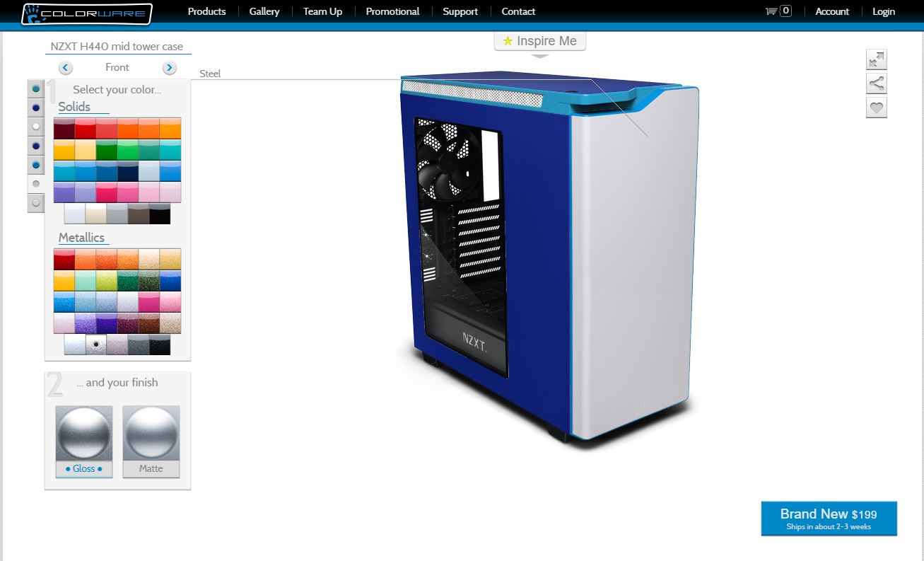This screenshot has width=924, height=561.
Task: Pick the black Solids swatch
Action: coord(160,214)
